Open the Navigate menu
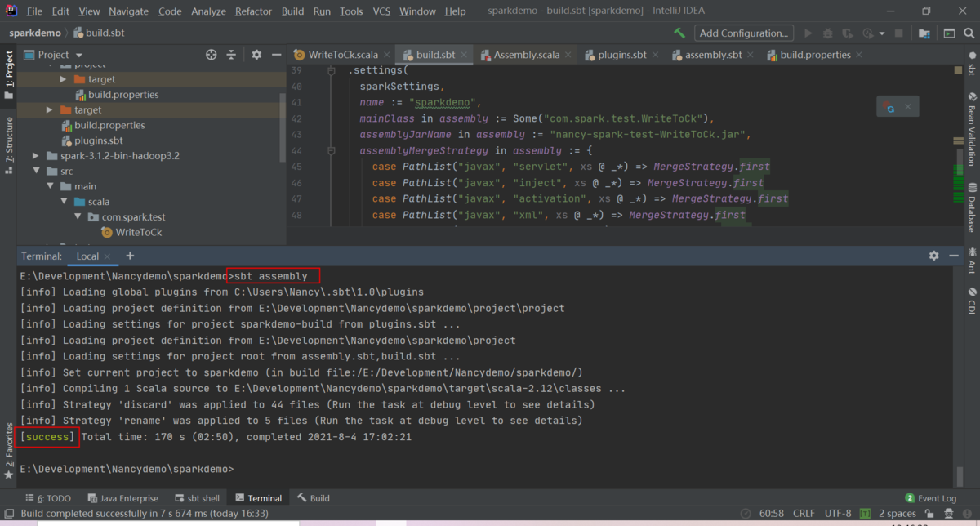Image resolution: width=980 pixels, height=526 pixels. (x=128, y=11)
